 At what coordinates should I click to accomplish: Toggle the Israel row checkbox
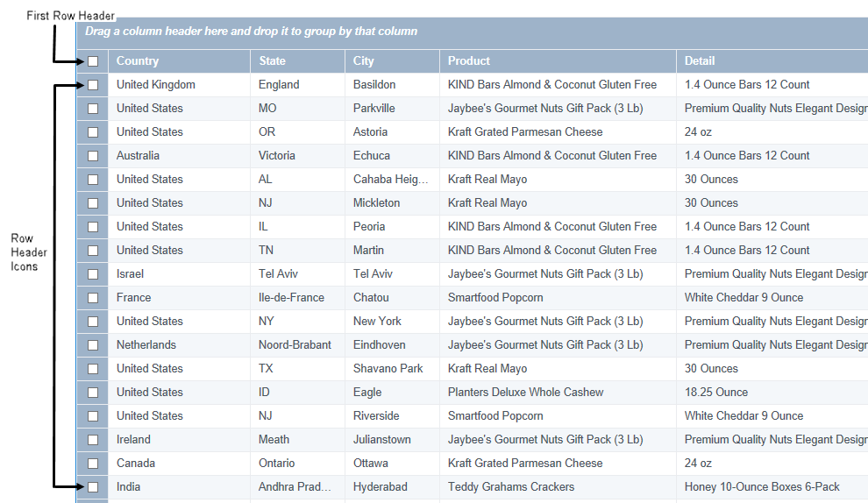[93, 274]
